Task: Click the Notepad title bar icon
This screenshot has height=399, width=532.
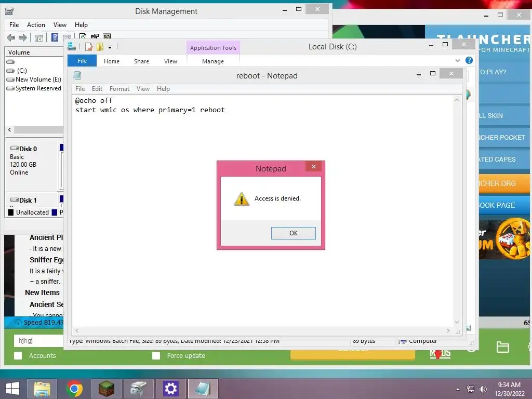Action: tap(77, 75)
